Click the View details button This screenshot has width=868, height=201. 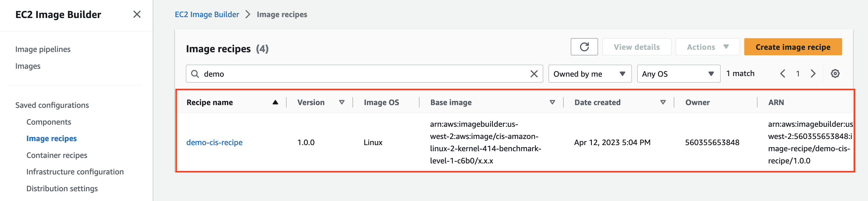point(636,47)
